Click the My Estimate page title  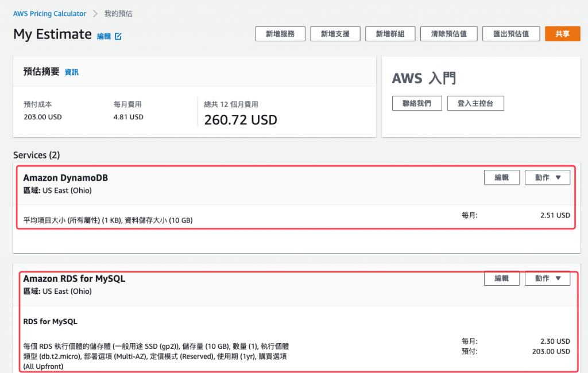52,34
